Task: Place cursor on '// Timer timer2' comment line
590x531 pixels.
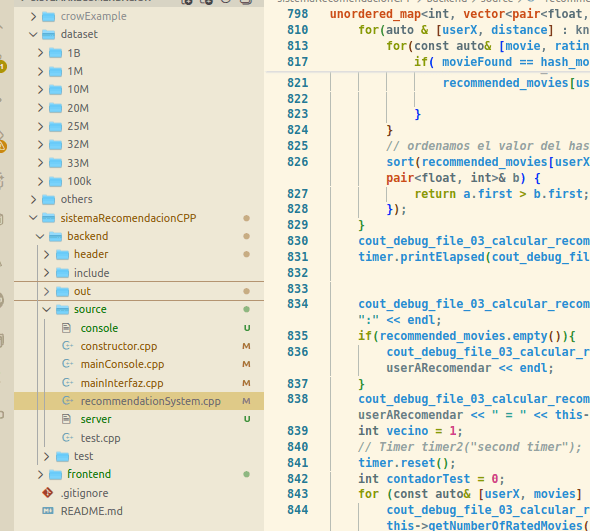Action: coord(470,447)
